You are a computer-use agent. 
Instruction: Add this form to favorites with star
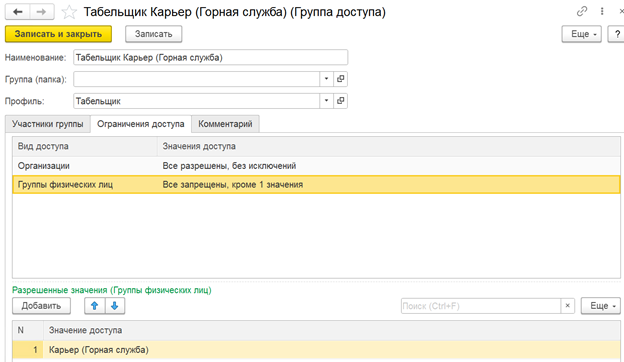pos(69,12)
